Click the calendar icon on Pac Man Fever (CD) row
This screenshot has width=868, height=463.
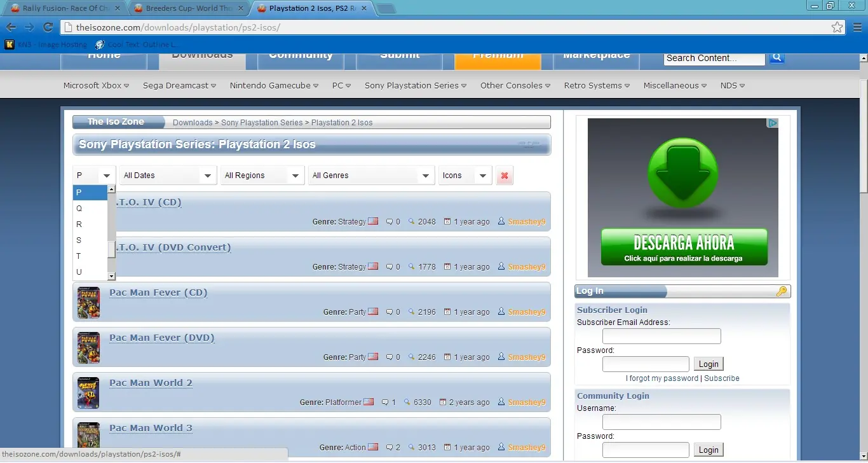(x=447, y=312)
